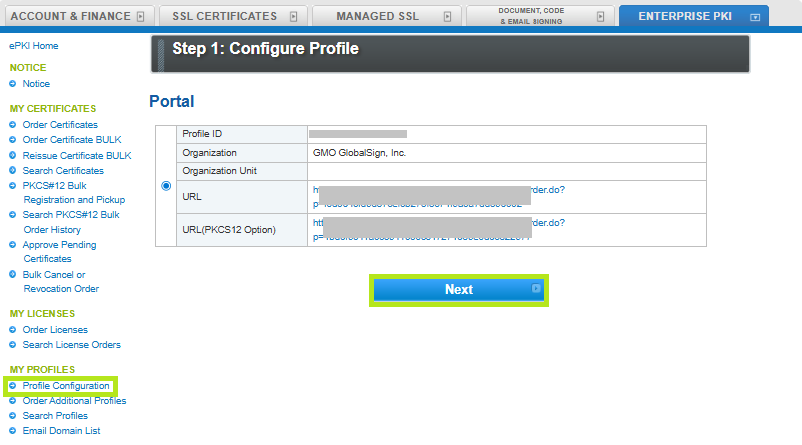Open Bulk Cancel or Revocation Order
The image size is (802, 445).
60,281
